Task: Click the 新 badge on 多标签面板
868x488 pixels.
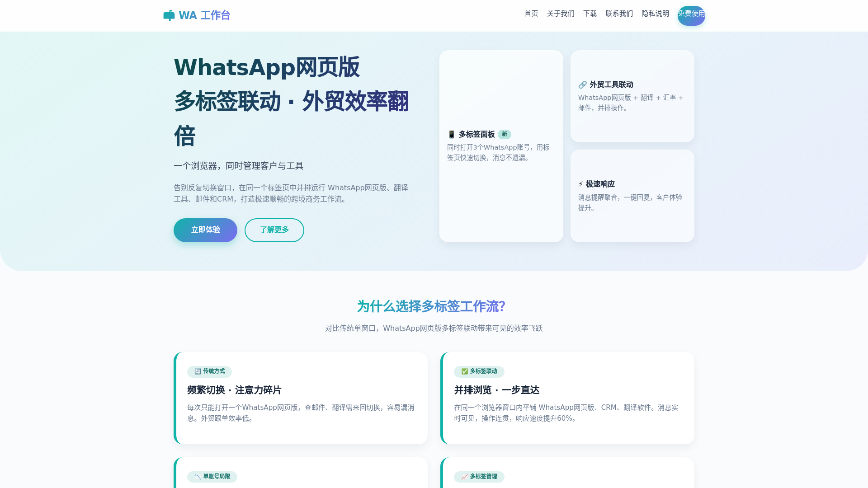Action: click(x=505, y=134)
